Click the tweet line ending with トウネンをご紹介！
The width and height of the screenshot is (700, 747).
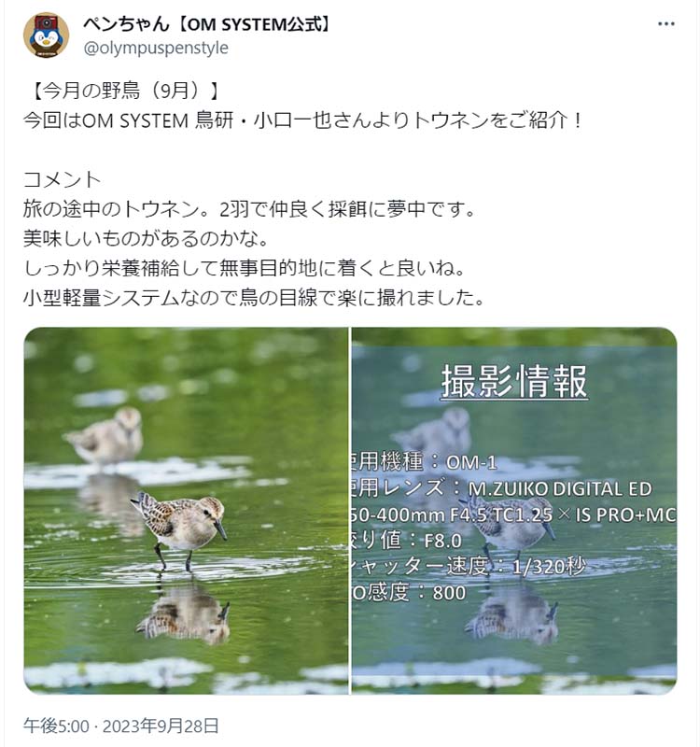303,120
